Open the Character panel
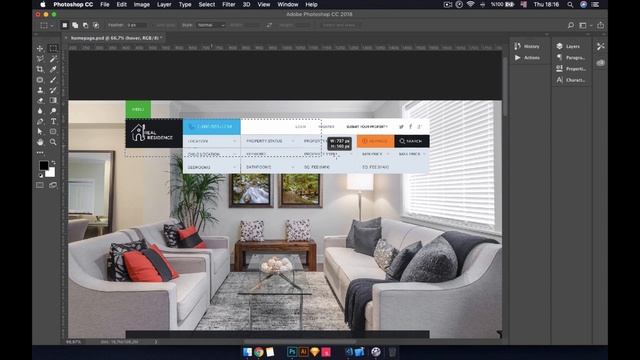640x360 pixels. pos(571,80)
